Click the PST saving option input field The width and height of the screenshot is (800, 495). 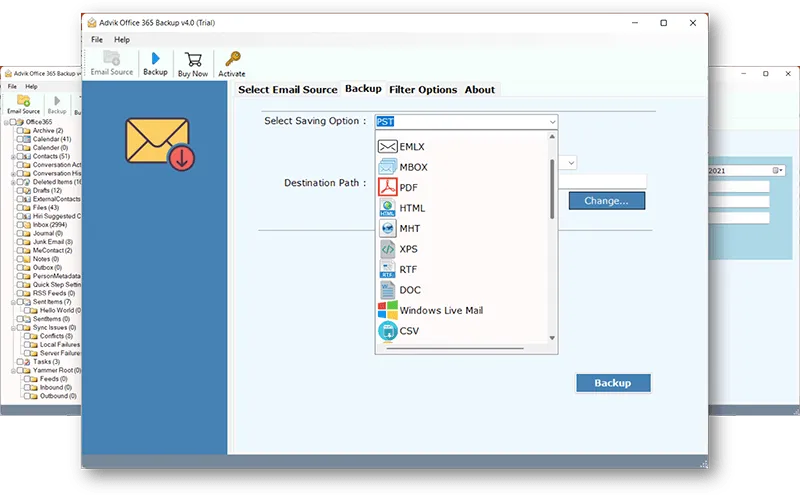tap(461, 122)
